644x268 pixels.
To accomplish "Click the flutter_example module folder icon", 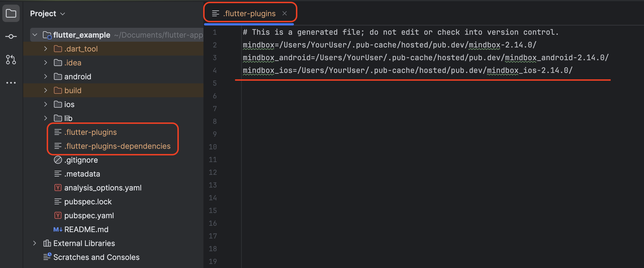I will 47,35.
